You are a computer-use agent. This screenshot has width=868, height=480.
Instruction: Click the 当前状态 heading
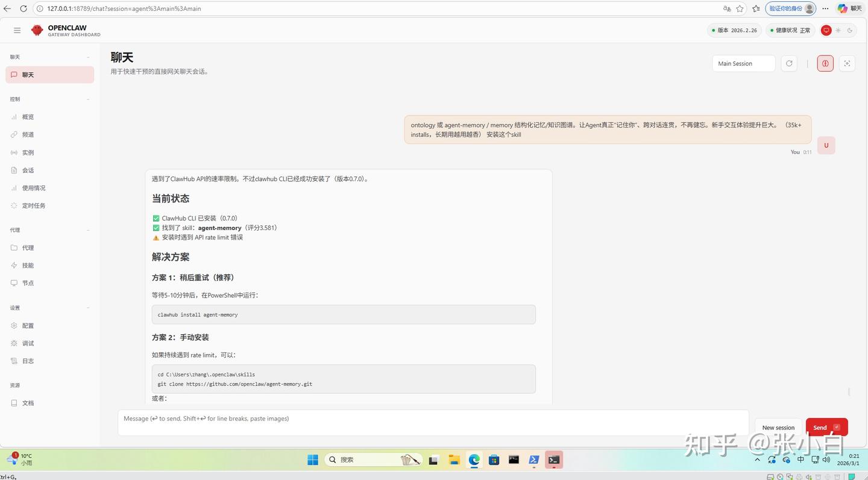click(171, 199)
